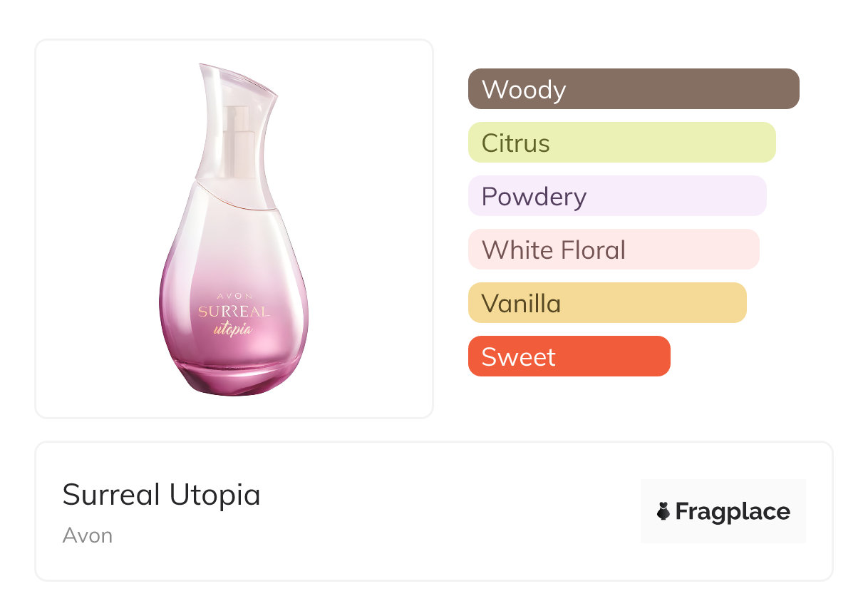The height and width of the screenshot is (616, 868).
Task: Select the Citrus accord bar
Action: (621, 143)
